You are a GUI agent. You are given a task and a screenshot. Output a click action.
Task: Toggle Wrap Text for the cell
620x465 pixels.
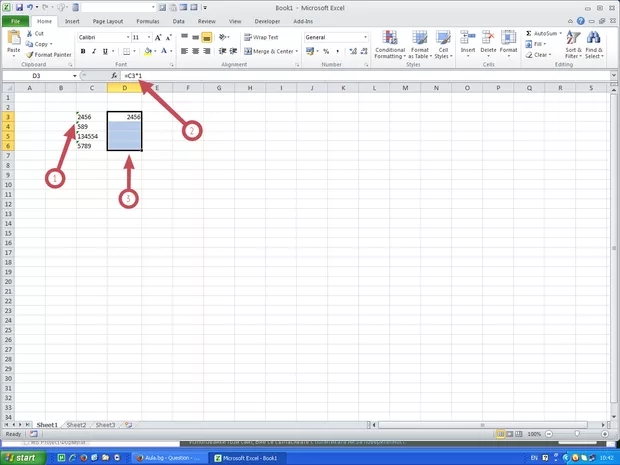[260, 37]
